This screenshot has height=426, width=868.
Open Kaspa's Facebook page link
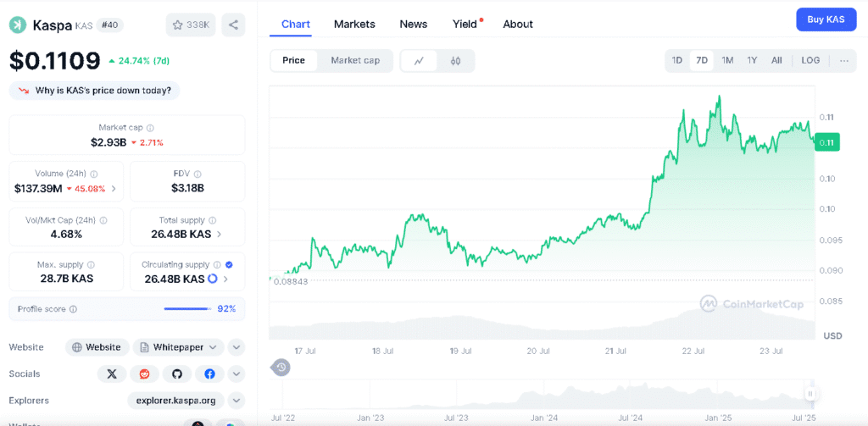coord(210,374)
